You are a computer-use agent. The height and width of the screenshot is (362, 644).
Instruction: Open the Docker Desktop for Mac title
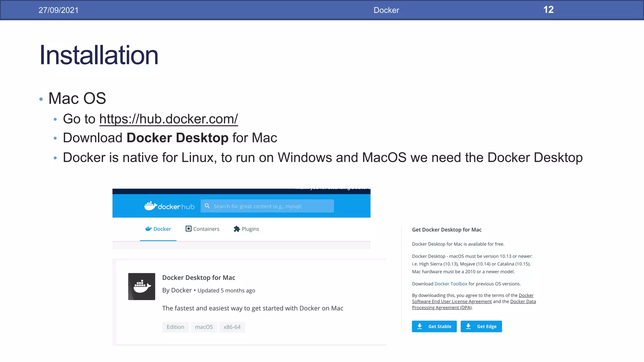point(198,277)
